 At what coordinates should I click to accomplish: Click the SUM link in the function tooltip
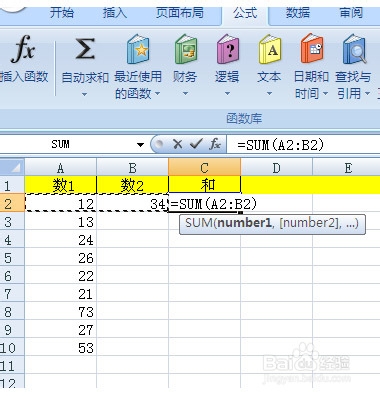point(199,223)
